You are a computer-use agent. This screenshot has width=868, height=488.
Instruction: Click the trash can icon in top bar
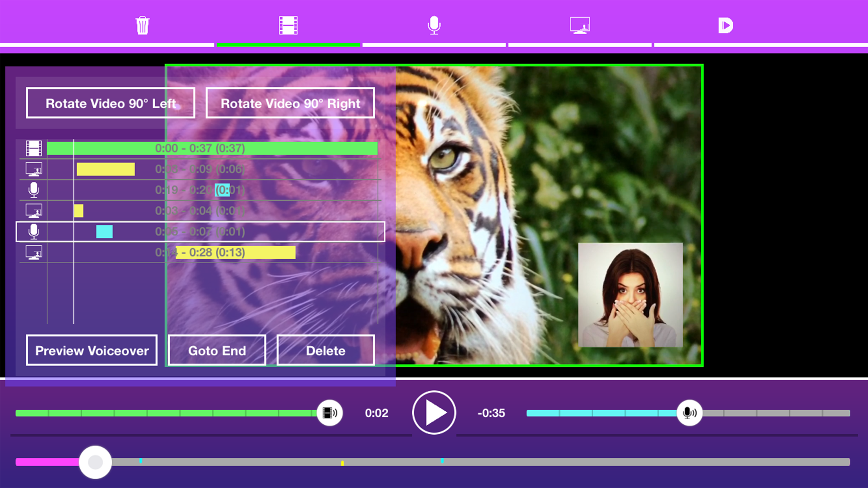(142, 26)
